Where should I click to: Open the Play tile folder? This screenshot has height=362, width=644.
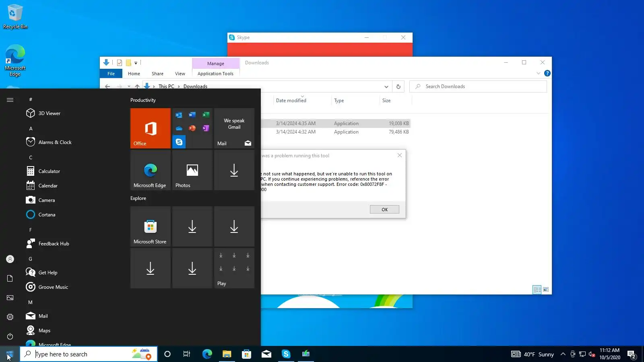click(x=234, y=268)
